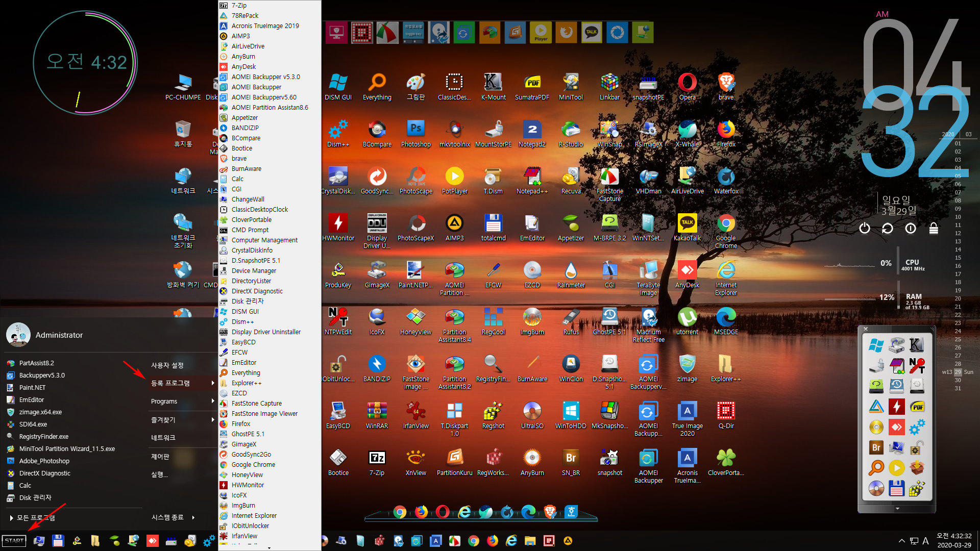The width and height of the screenshot is (980, 551).
Task: Launch the Everything search desktop icon
Action: (x=377, y=86)
